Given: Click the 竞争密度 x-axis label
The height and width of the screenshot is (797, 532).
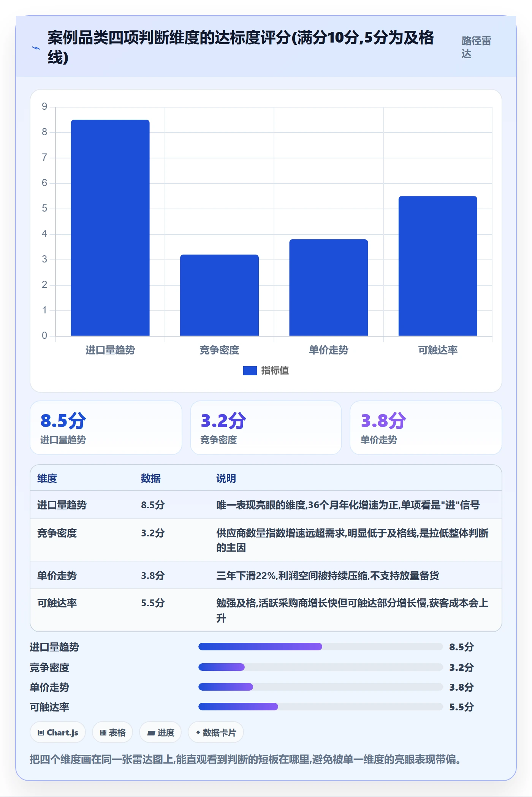Looking at the screenshot, I should [219, 350].
